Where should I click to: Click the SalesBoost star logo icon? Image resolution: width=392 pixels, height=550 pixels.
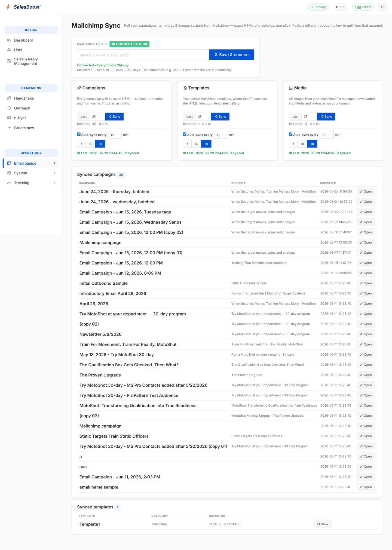click(x=8, y=7)
